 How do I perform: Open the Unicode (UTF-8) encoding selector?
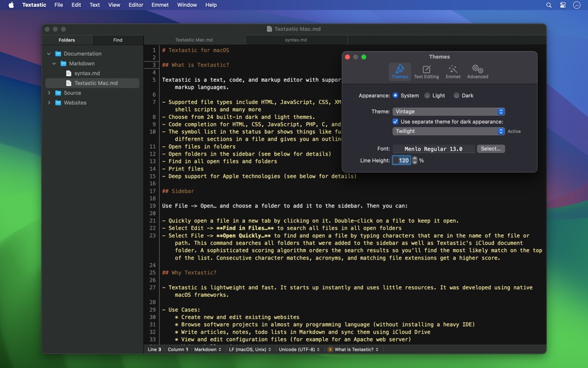pyautogui.click(x=299, y=349)
